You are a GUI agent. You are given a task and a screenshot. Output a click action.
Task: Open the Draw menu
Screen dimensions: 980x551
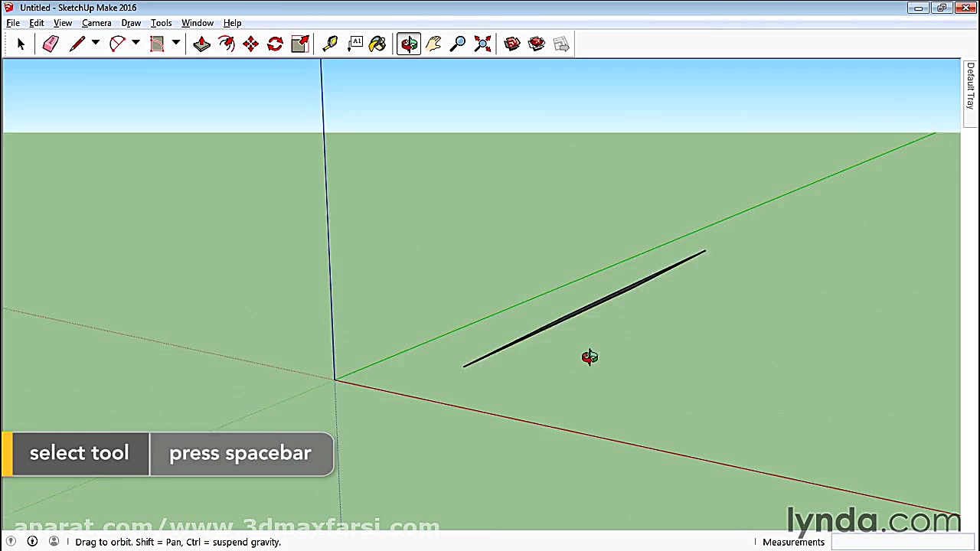(x=131, y=23)
